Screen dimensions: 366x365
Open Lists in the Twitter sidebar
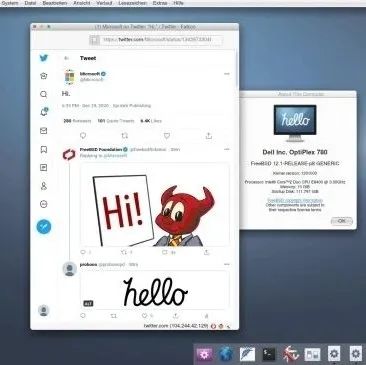[44, 167]
